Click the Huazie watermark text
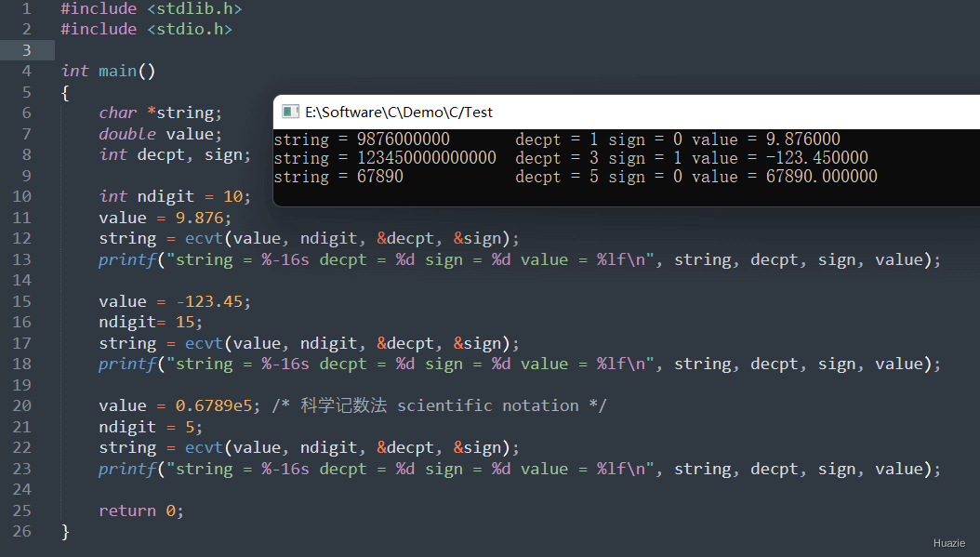The height and width of the screenshot is (557, 980). coord(948,542)
